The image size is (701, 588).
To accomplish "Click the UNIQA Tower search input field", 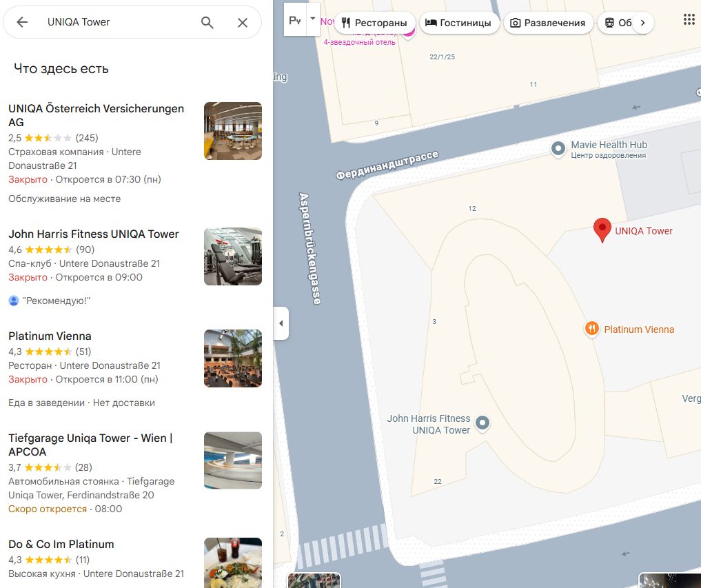I will [x=117, y=22].
